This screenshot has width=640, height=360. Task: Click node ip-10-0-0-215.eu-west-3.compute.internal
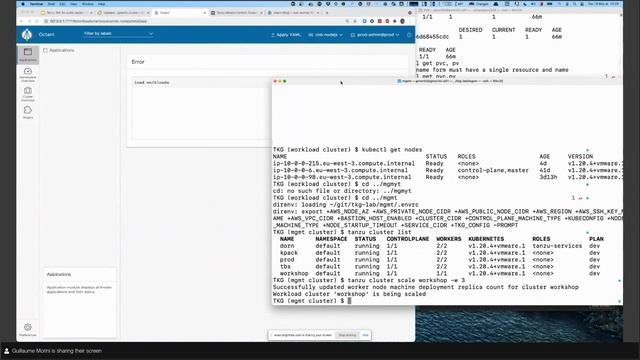coord(344,163)
